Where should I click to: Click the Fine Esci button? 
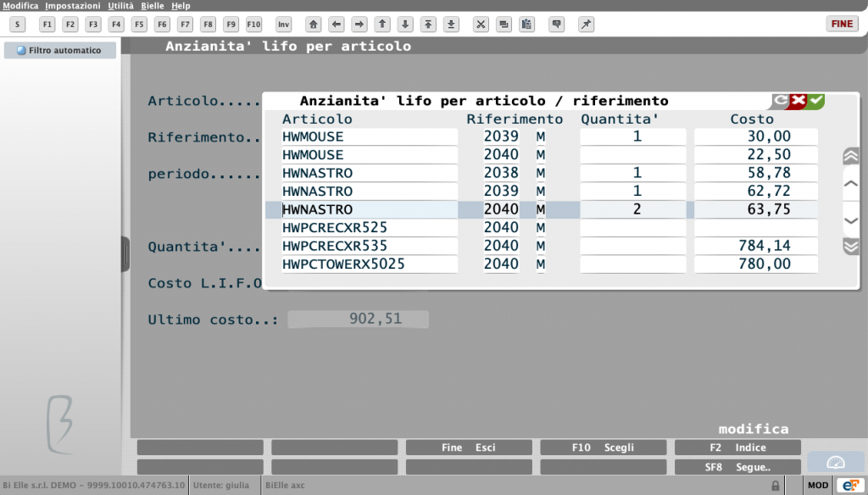469,448
